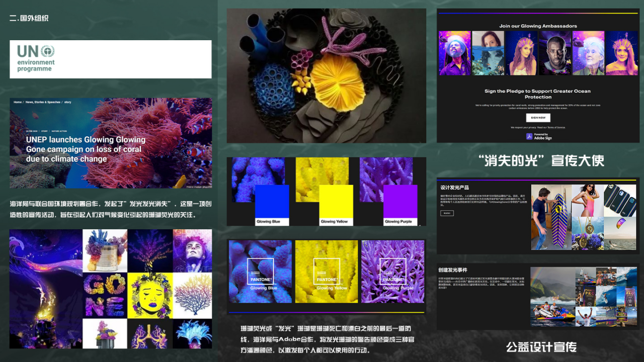
Task: Open the News, Stories & Speeches breadcrumb
Action: point(43,102)
